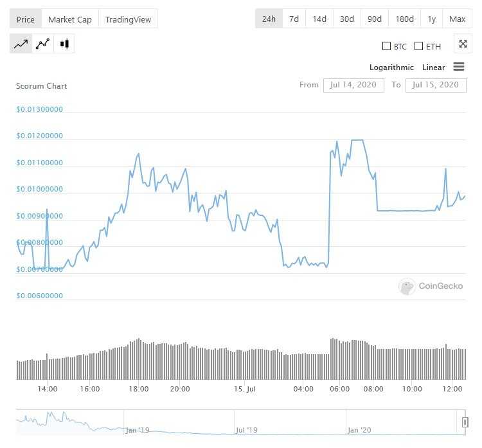Switch to Linear scale
This screenshot has width=482, height=448.
coord(433,67)
